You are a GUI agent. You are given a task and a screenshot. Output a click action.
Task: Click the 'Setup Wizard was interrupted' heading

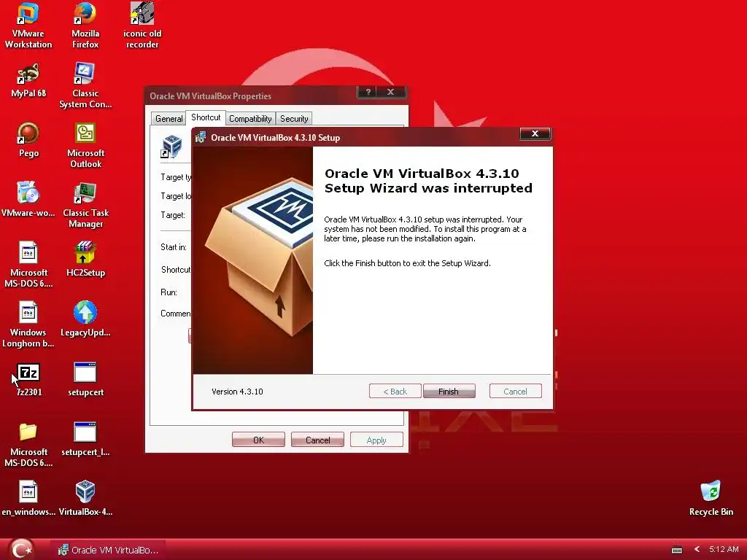click(428, 189)
